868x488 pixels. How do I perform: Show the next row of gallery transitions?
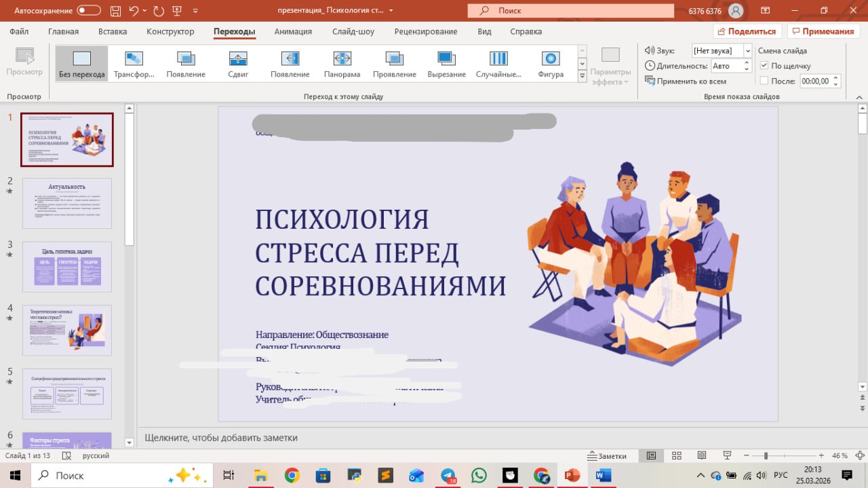coord(582,64)
